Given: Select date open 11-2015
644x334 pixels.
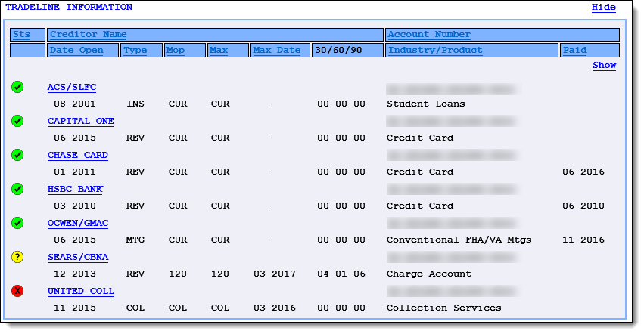Looking at the screenshot, I should tap(75, 308).
